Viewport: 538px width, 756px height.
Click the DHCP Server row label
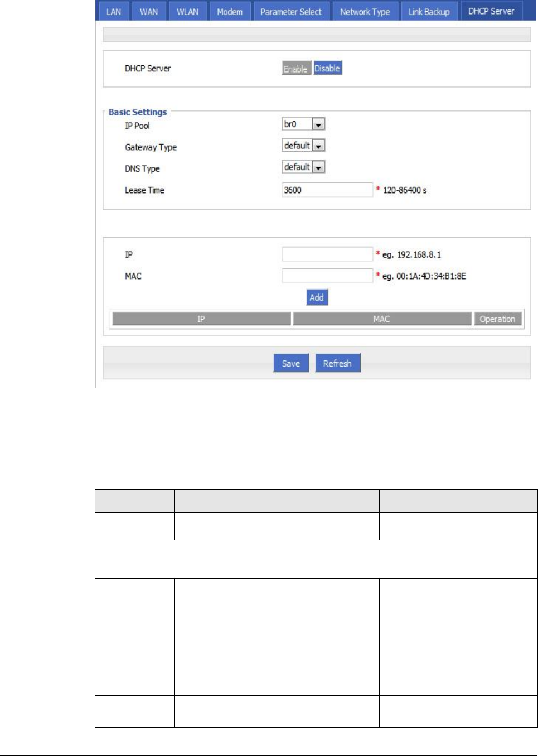pyautogui.click(x=148, y=69)
